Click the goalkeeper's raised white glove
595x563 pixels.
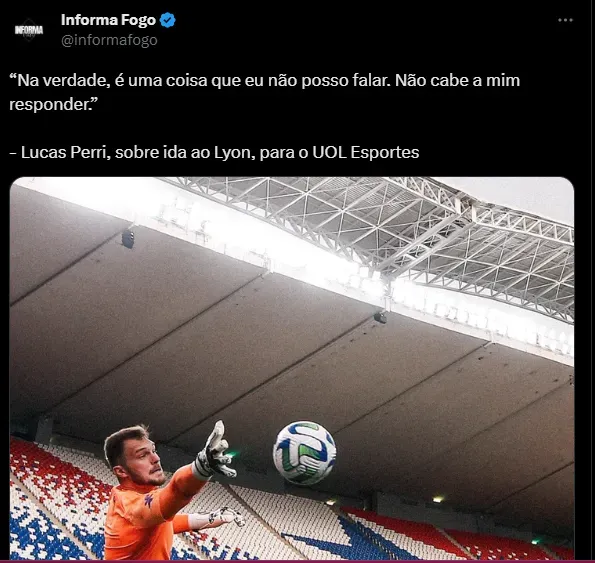pos(215,451)
